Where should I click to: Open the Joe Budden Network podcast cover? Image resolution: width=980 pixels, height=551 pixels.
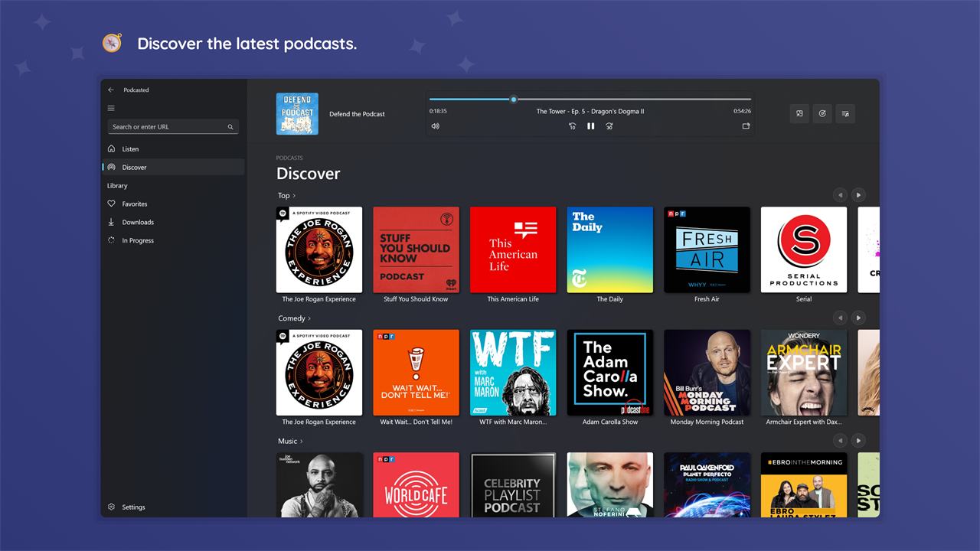319,484
